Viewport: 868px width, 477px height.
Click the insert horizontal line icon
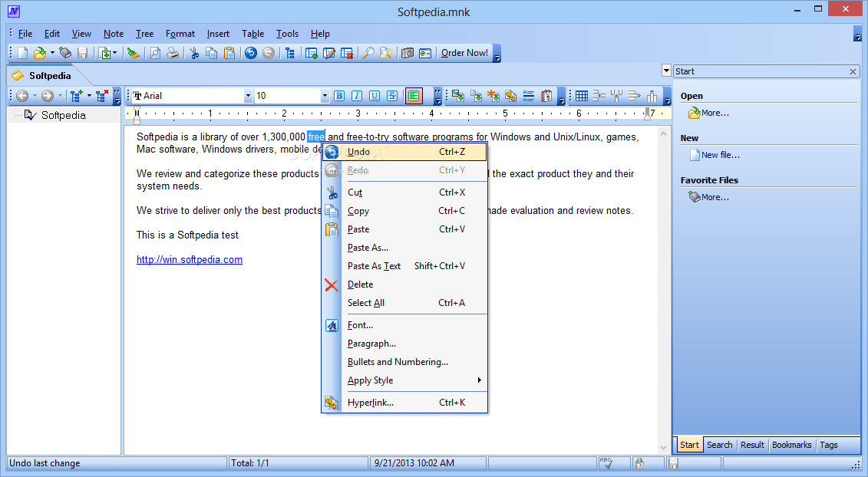[529, 97]
